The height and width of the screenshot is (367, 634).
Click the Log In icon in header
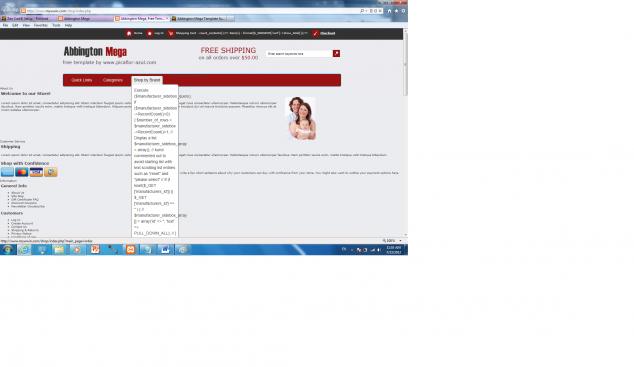[x=150, y=34]
